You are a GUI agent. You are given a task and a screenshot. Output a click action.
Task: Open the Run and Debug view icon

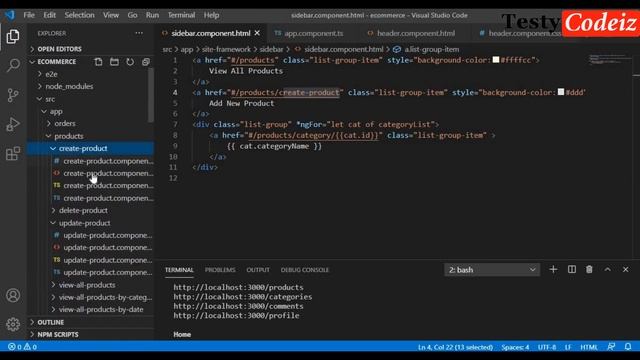pos(13,124)
